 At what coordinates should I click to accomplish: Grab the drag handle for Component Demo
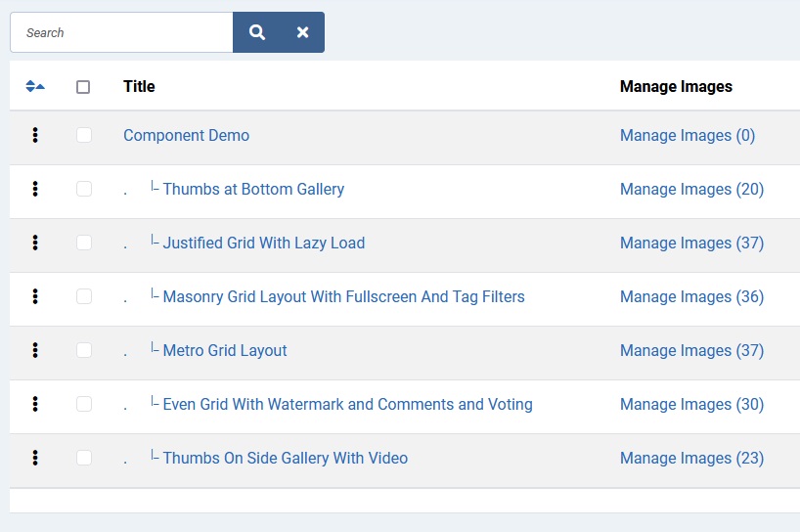(x=35, y=135)
